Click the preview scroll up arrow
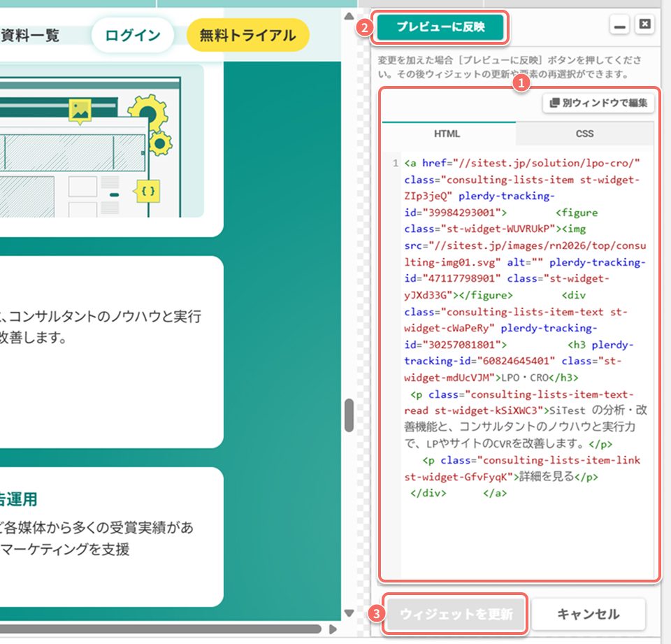Viewport: 671px width, 644px height. click(349, 16)
